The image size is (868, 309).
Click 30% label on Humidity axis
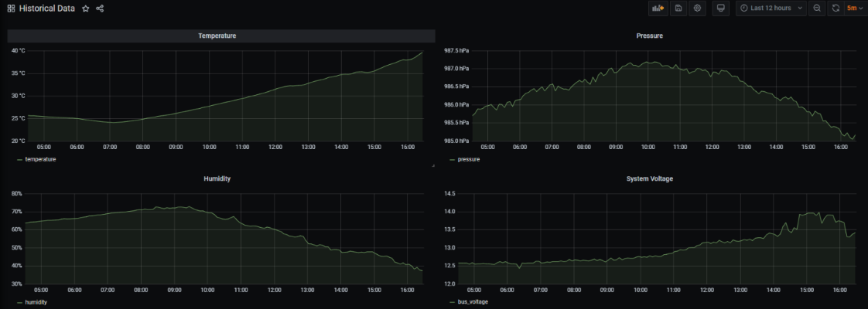[x=16, y=284]
